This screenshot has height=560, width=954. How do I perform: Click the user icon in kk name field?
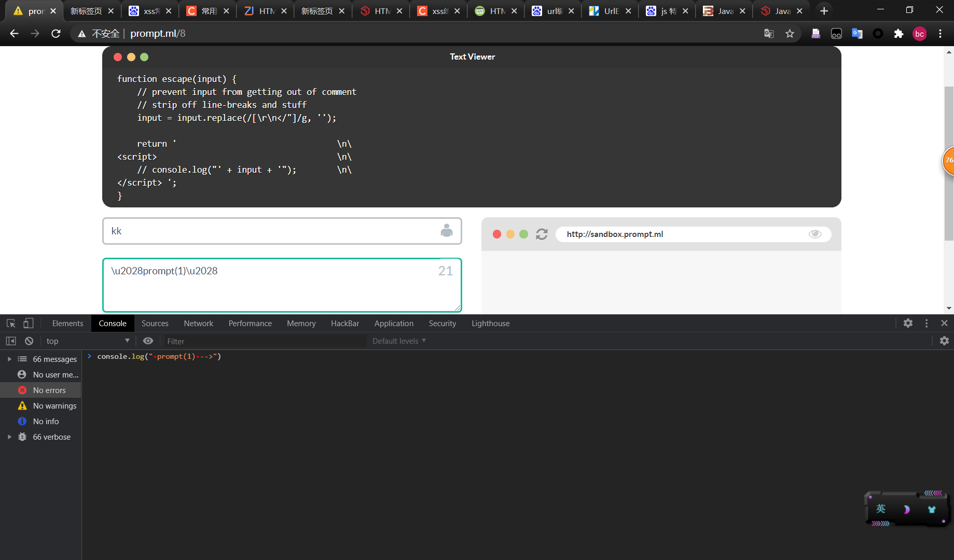446,231
